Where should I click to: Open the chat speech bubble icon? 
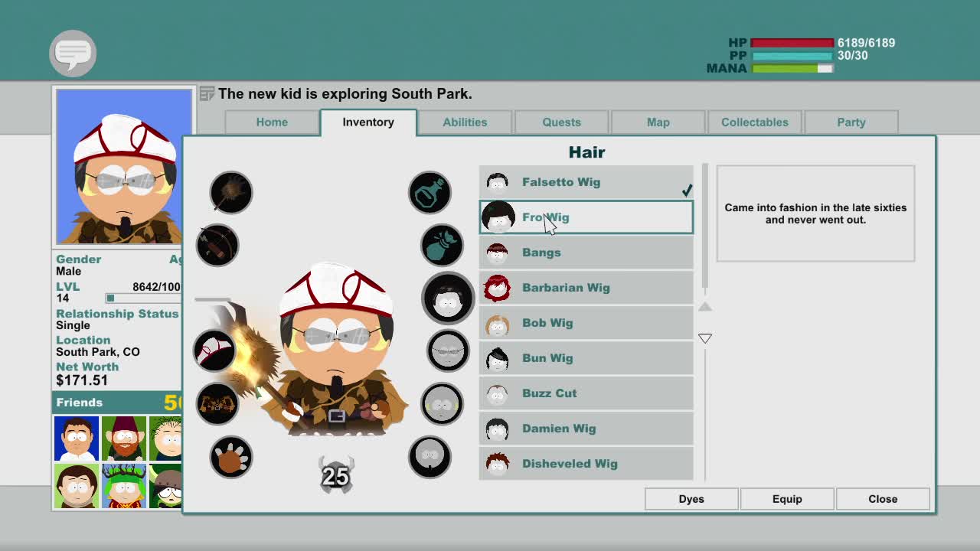pyautogui.click(x=73, y=53)
